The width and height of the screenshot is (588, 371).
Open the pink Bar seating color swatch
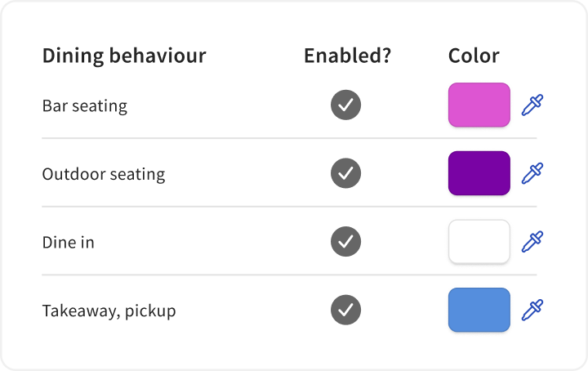[479, 105]
